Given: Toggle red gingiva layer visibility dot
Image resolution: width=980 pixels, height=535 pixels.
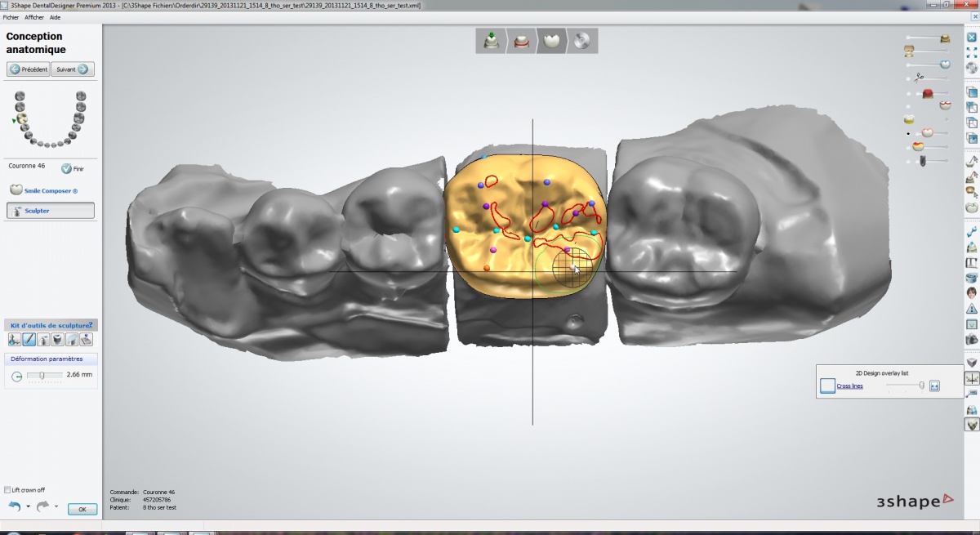Looking at the screenshot, I should tap(908, 93).
